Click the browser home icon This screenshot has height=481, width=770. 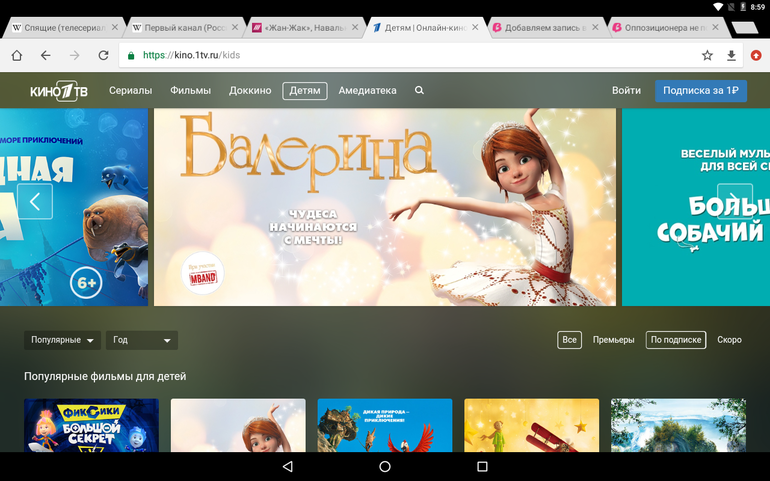point(17,55)
